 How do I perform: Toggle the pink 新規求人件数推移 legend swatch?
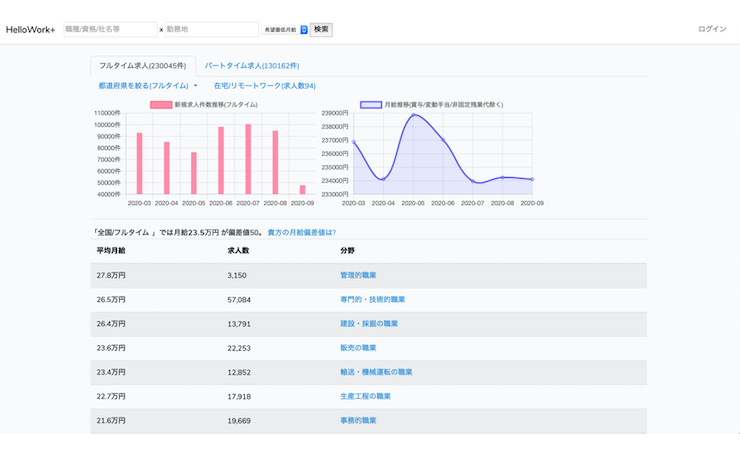(x=160, y=105)
